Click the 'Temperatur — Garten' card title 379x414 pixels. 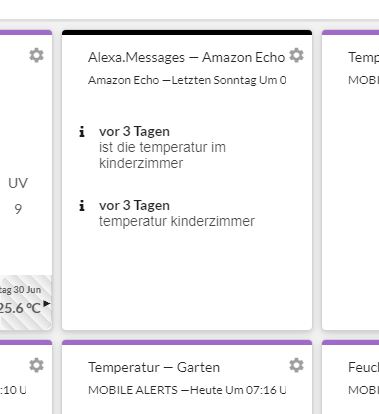pos(154,367)
